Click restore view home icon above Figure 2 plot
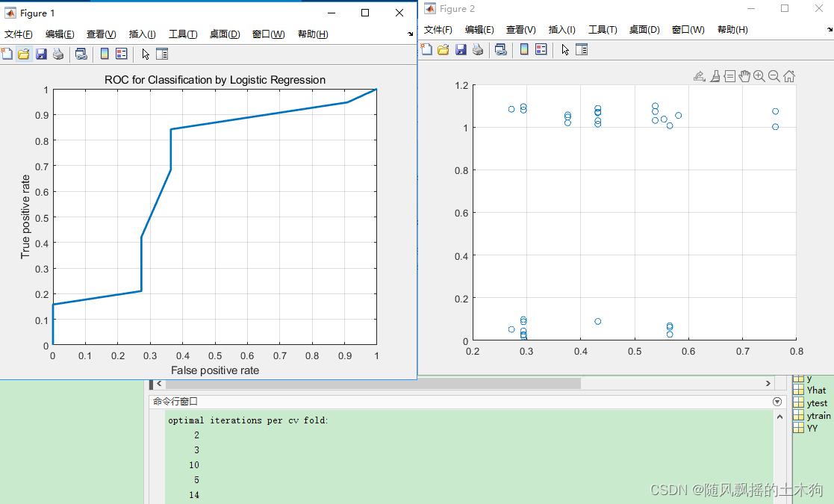 point(789,77)
